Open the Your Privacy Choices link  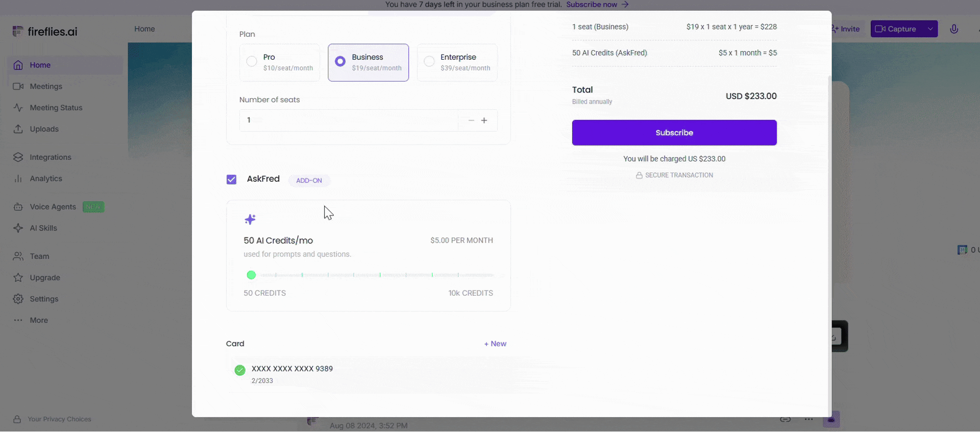point(59,419)
